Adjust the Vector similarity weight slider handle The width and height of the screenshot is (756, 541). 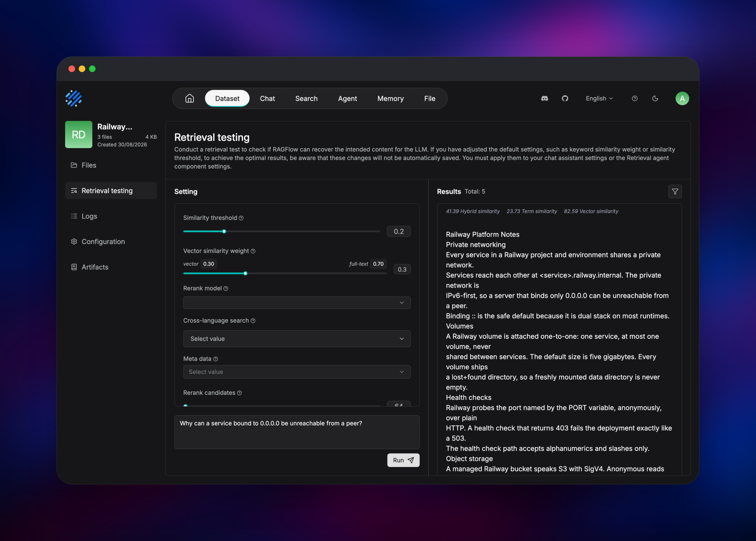245,274
